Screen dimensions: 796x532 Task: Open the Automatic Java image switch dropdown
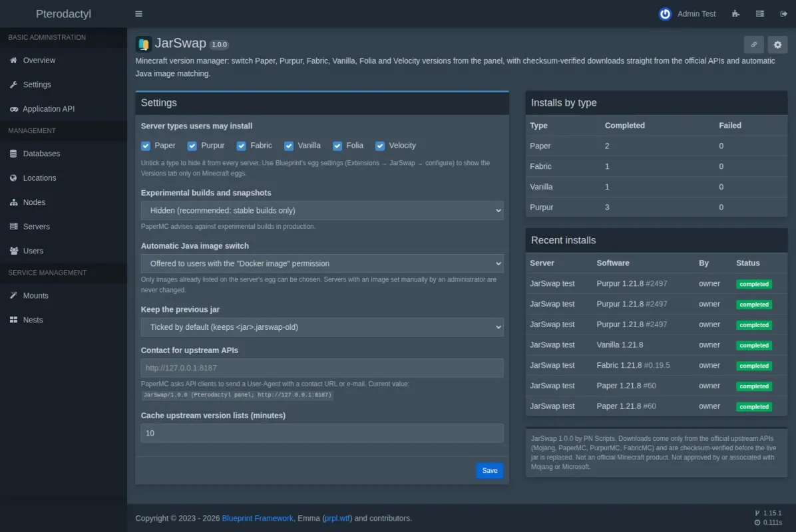click(x=322, y=263)
